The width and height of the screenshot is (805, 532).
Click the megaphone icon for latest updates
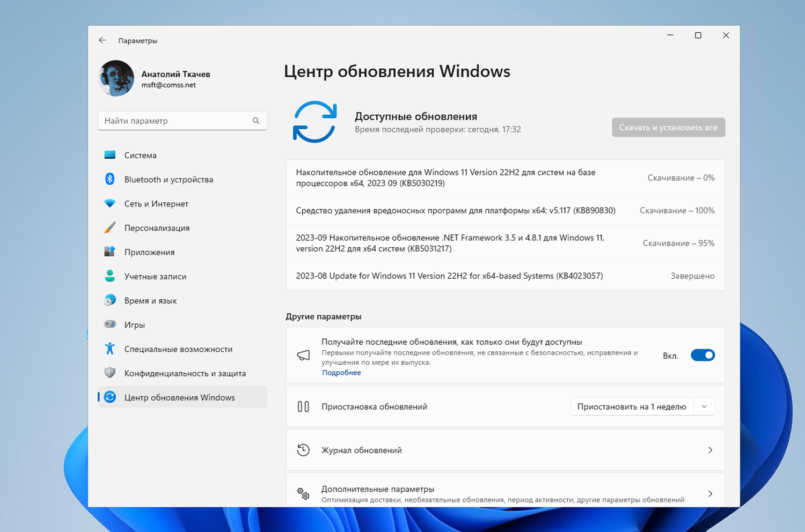click(x=303, y=355)
